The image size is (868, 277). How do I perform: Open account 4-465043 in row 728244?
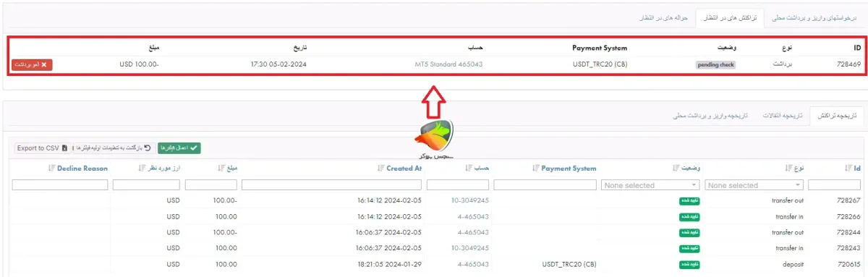pyautogui.click(x=473, y=232)
